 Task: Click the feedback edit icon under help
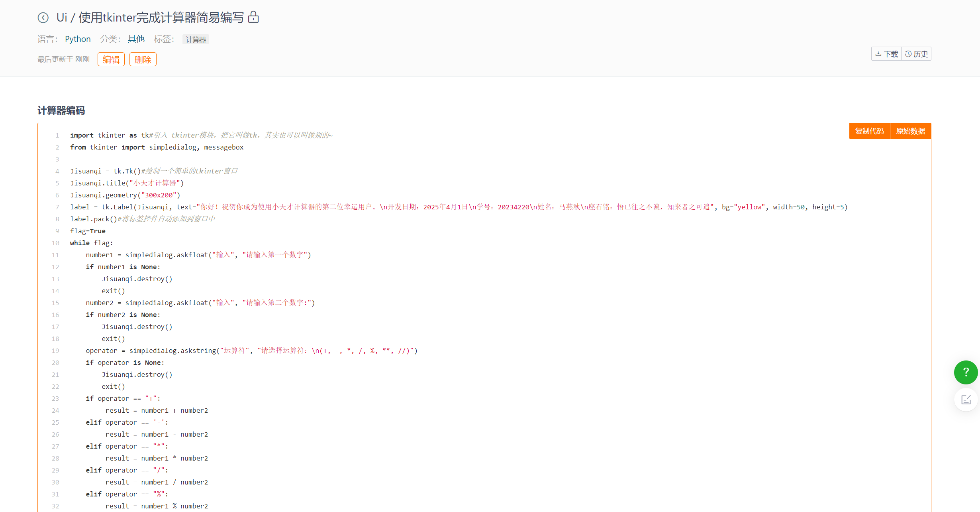click(x=966, y=400)
